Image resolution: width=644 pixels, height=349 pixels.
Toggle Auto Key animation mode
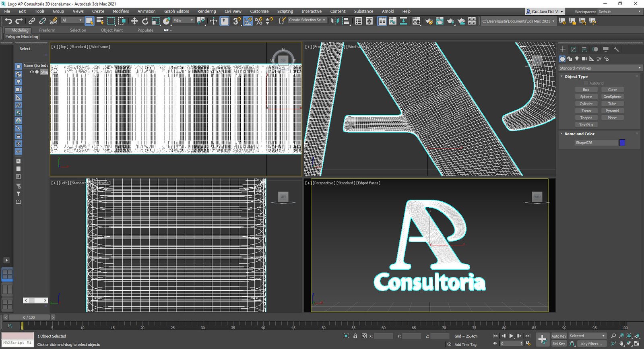(x=559, y=336)
